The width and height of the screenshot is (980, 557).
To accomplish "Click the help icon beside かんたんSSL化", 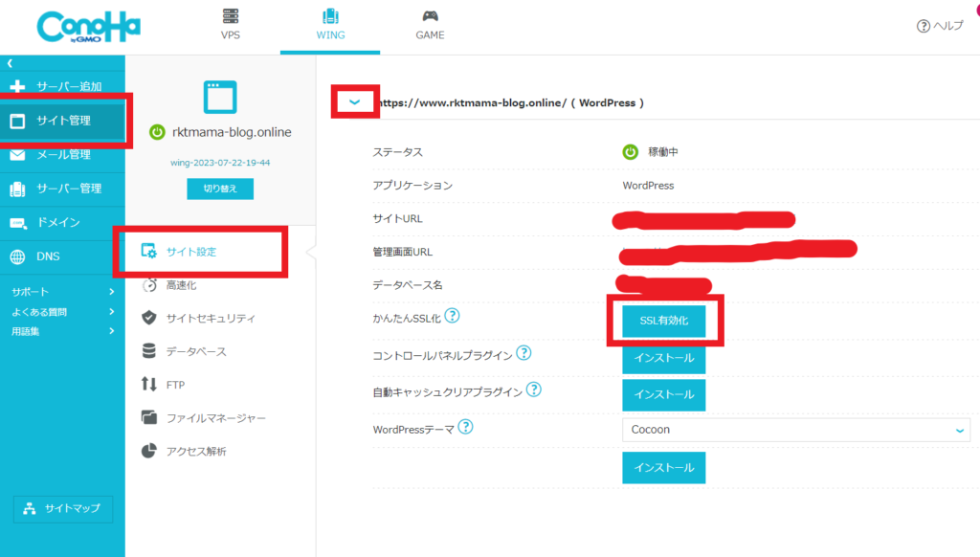I will pyautogui.click(x=452, y=316).
